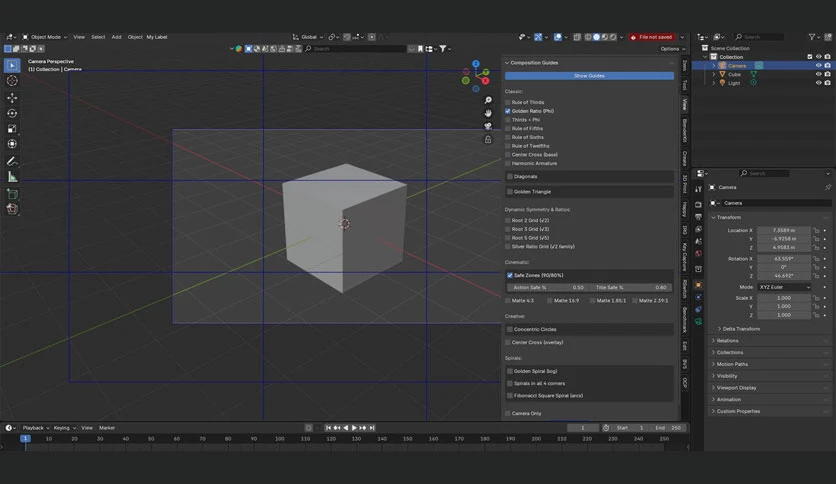Click the lock camera to view icon
836x484 pixels.
point(488,140)
